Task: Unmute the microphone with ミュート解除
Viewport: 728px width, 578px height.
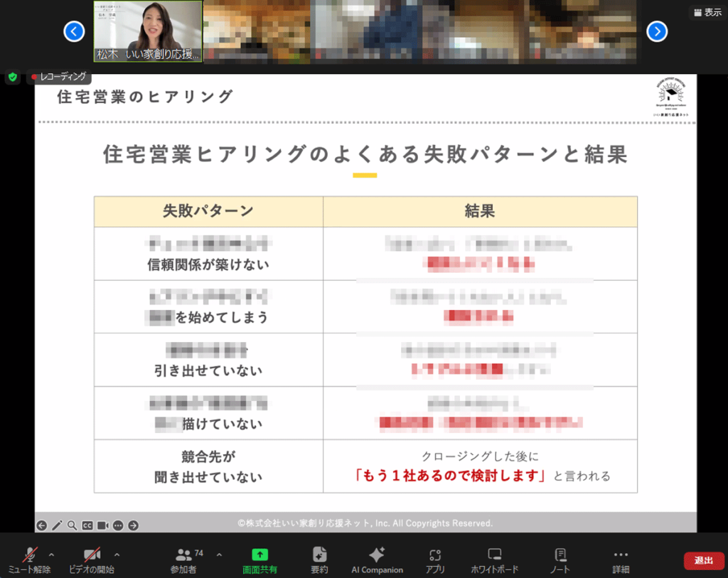Action: (30, 560)
